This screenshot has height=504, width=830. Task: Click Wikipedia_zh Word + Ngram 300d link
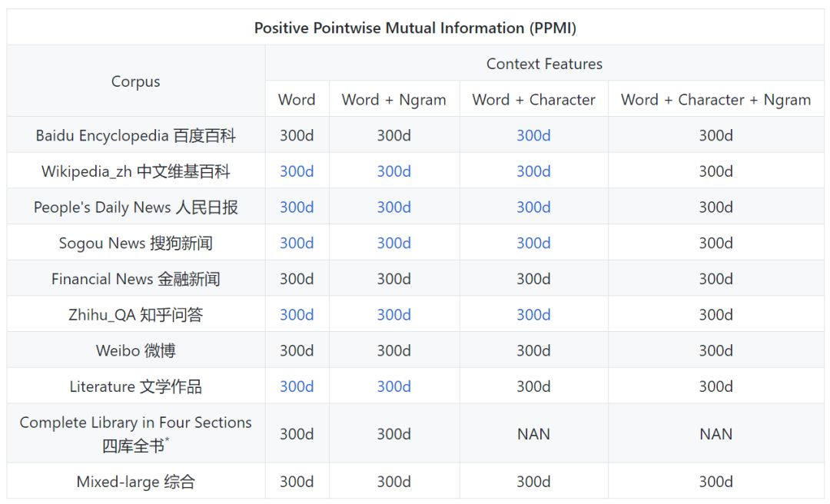393,171
